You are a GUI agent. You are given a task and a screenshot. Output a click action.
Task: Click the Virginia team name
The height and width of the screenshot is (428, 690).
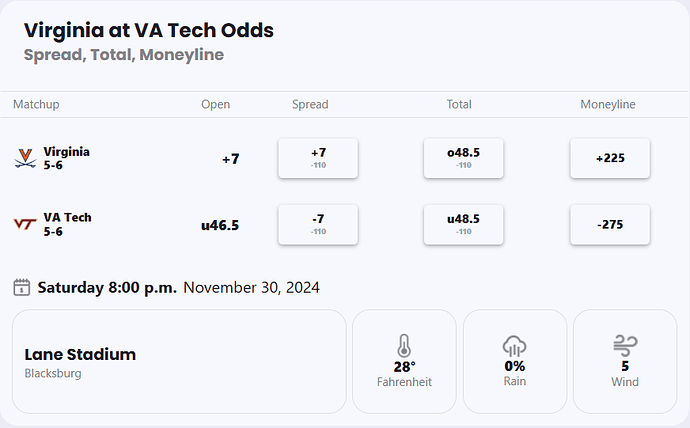67,152
